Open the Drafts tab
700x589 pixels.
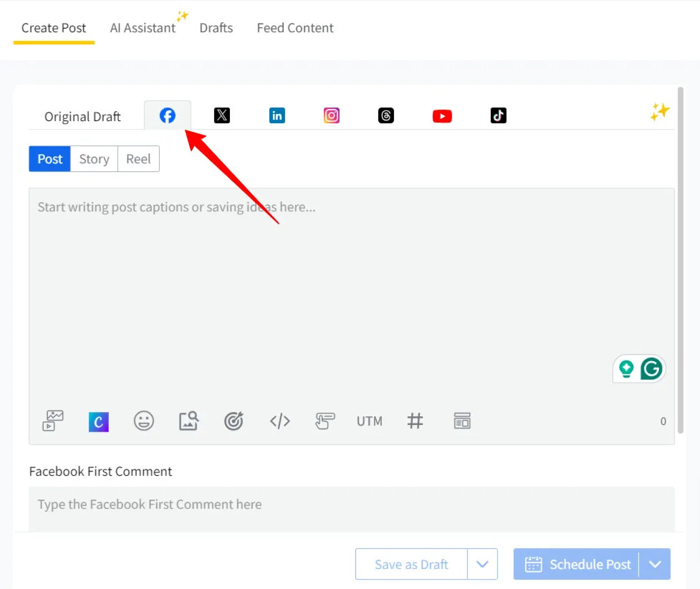coord(216,28)
